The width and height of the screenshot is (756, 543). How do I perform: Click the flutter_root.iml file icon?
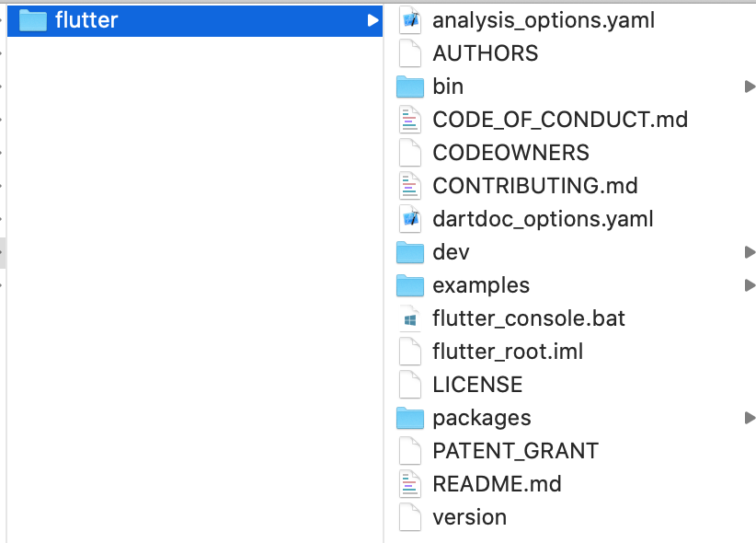(410, 352)
